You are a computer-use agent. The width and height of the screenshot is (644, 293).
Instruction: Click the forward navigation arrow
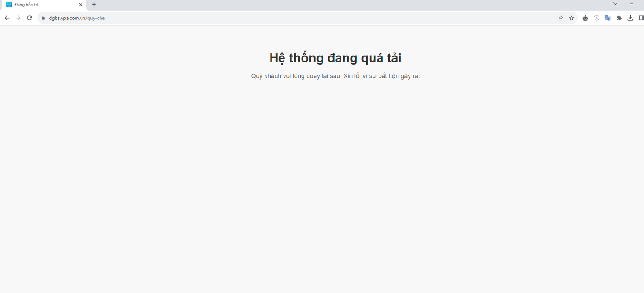(18, 18)
